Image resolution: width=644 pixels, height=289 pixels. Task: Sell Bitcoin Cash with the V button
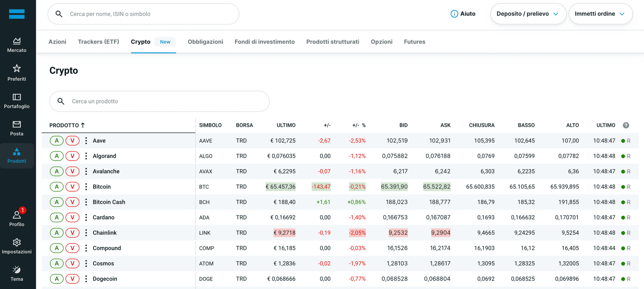coord(72,202)
